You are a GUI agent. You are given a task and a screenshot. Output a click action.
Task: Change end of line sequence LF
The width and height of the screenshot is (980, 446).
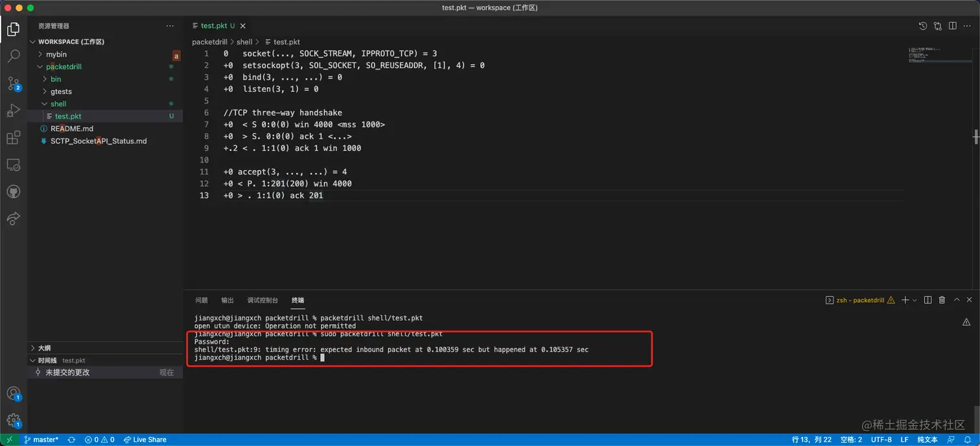point(904,440)
